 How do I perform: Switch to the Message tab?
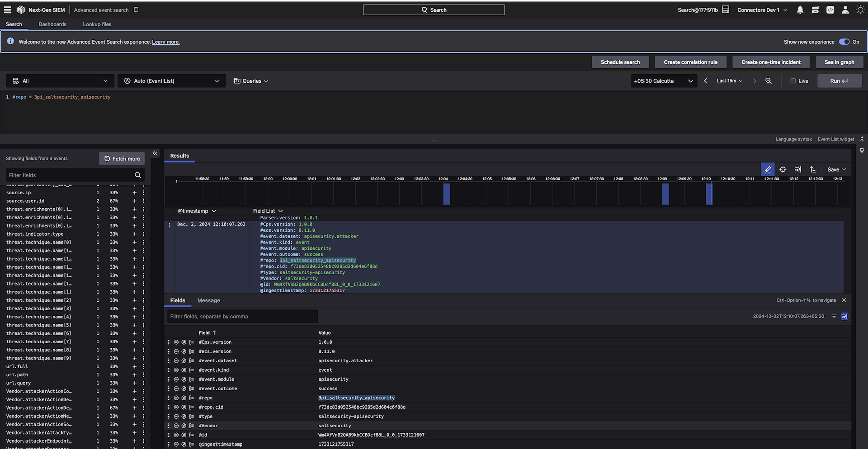pos(208,300)
